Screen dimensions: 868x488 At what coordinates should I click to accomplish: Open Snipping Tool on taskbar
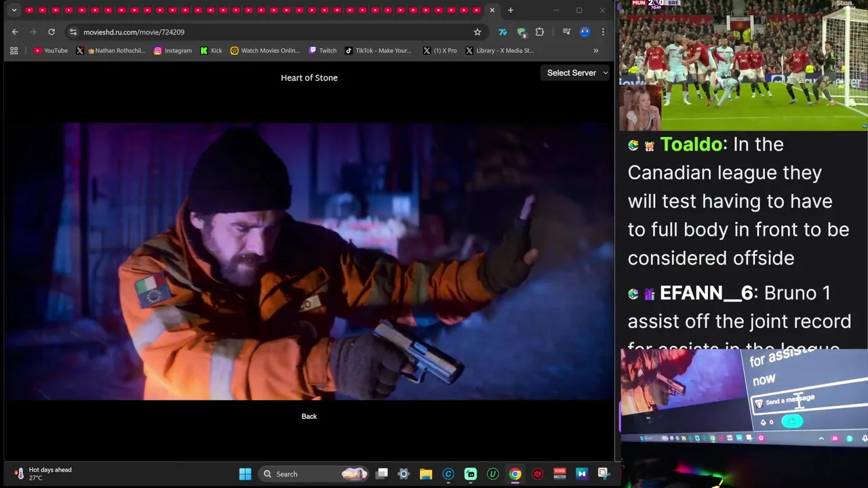coord(604,474)
